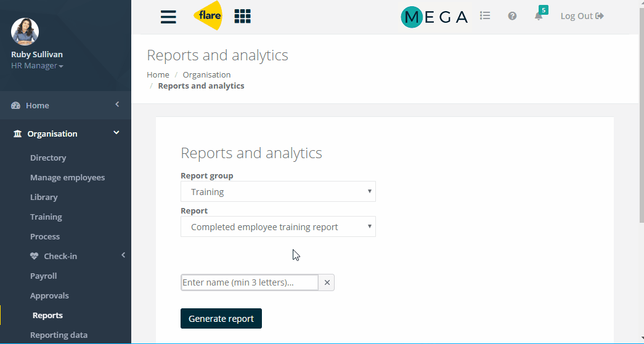644x344 pixels.
Task: Click the MEGA company logo
Action: click(434, 17)
